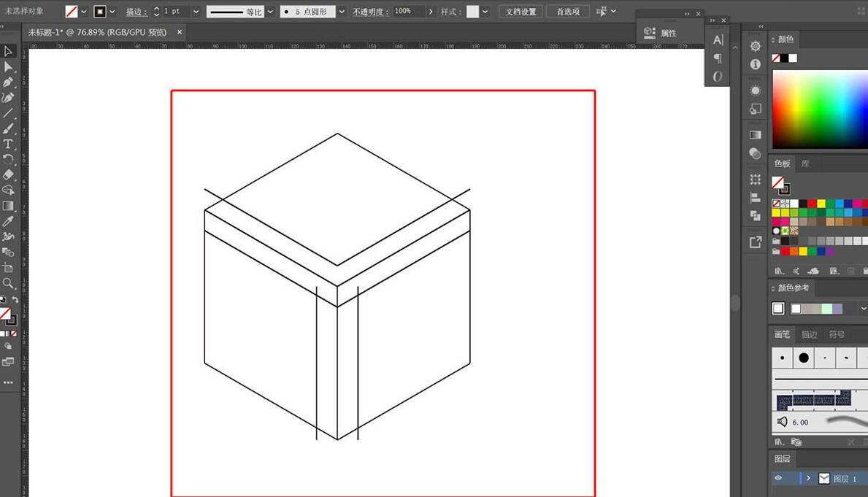Switch to the 库 tab
868x497 pixels.
805,163
